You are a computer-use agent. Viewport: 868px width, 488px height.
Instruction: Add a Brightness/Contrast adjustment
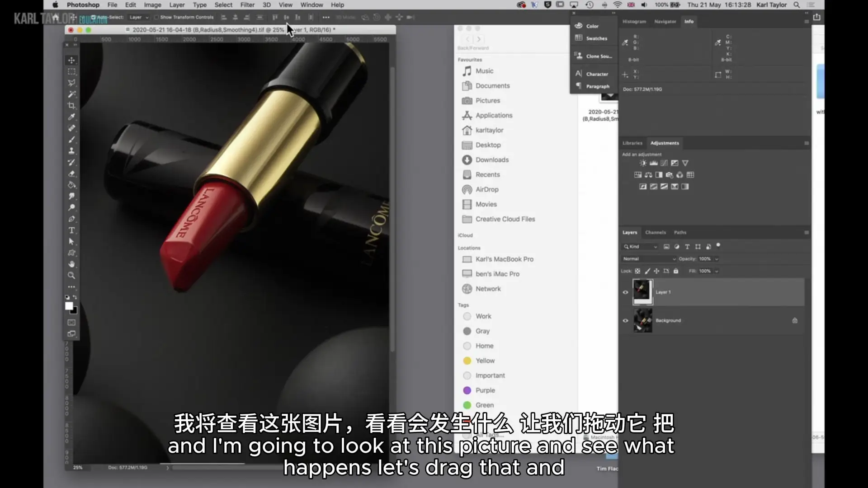pos(643,163)
